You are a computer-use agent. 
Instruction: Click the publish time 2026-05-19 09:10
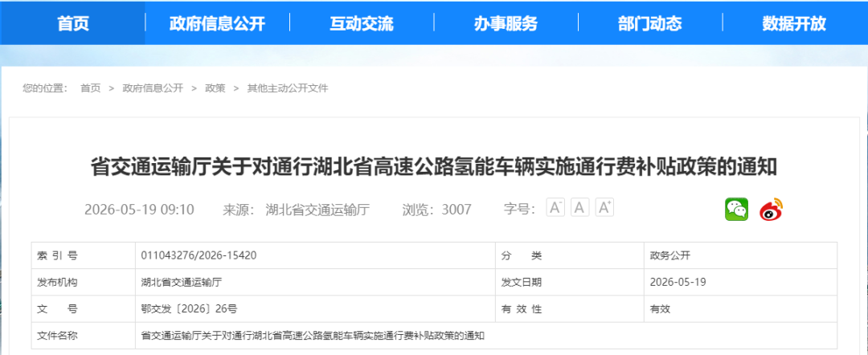click(x=139, y=210)
